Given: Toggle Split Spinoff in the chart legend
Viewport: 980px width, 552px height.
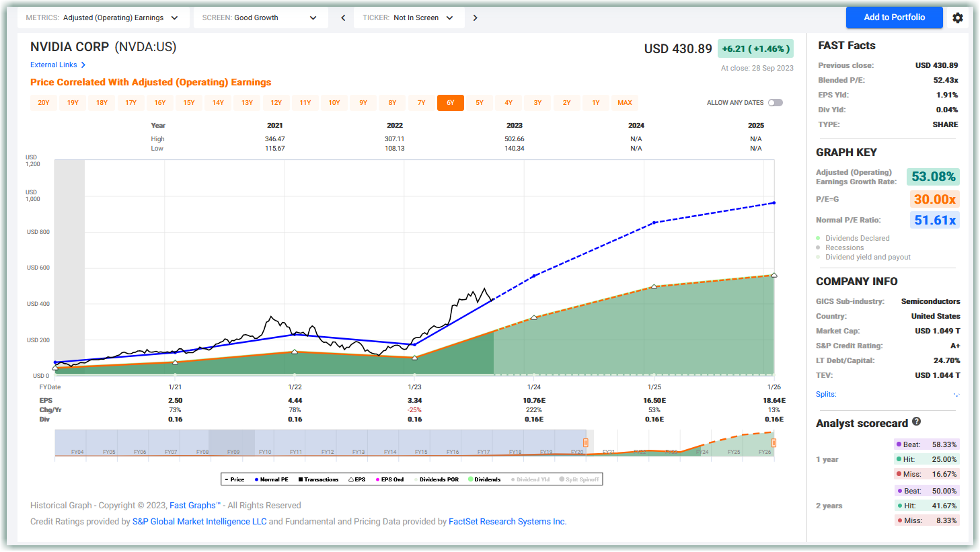Looking at the screenshot, I should (579, 479).
